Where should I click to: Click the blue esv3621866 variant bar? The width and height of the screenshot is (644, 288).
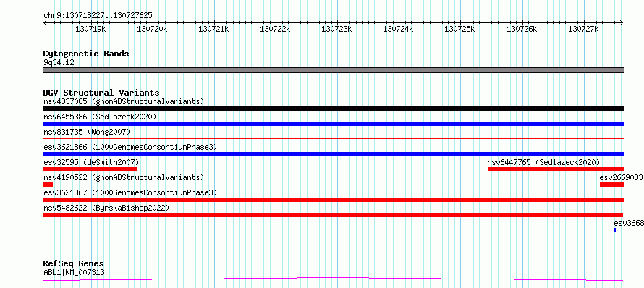(334, 154)
